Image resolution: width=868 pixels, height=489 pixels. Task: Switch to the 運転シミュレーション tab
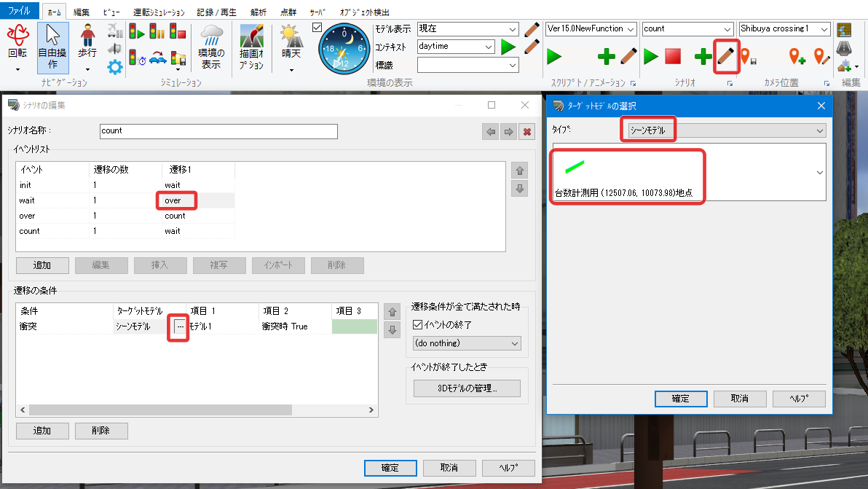coord(159,12)
